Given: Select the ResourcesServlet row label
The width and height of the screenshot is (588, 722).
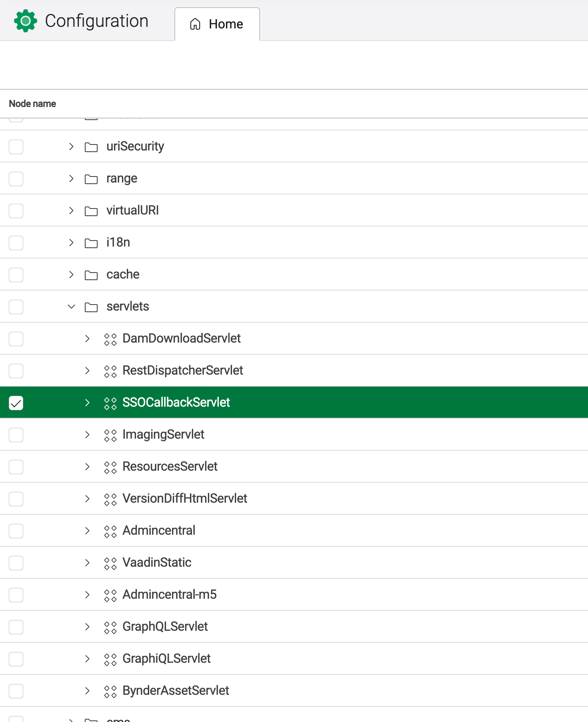Looking at the screenshot, I should coord(170,467).
